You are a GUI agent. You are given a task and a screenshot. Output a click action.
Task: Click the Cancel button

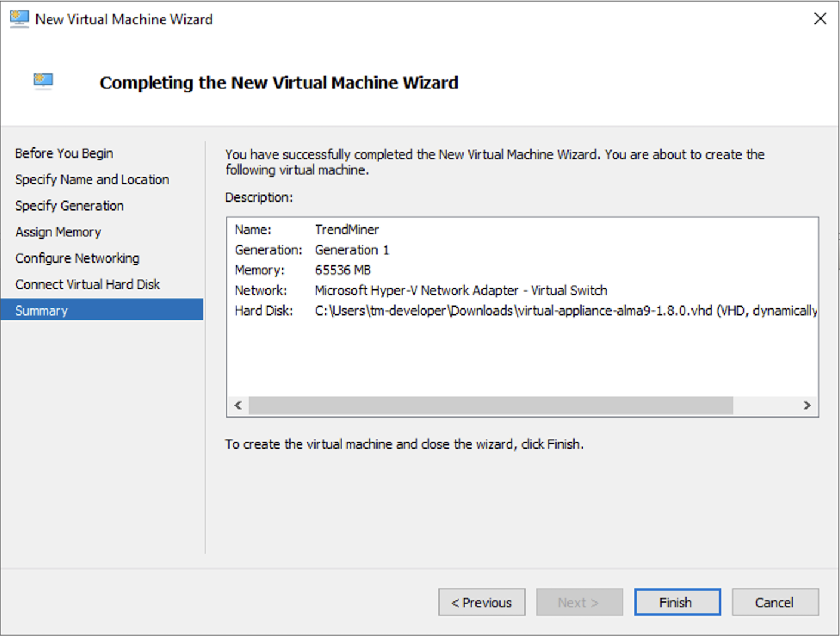point(775,602)
